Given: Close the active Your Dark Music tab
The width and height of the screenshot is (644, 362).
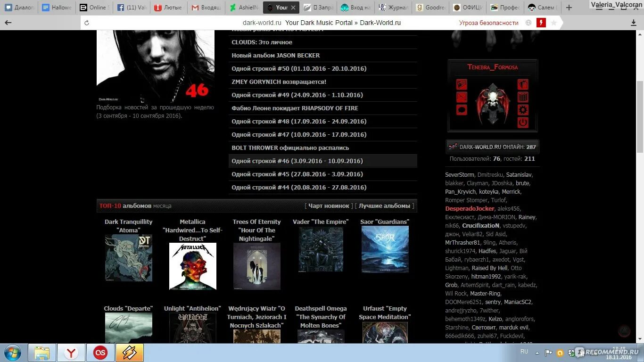Looking at the screenshot, I should [293, 8].
